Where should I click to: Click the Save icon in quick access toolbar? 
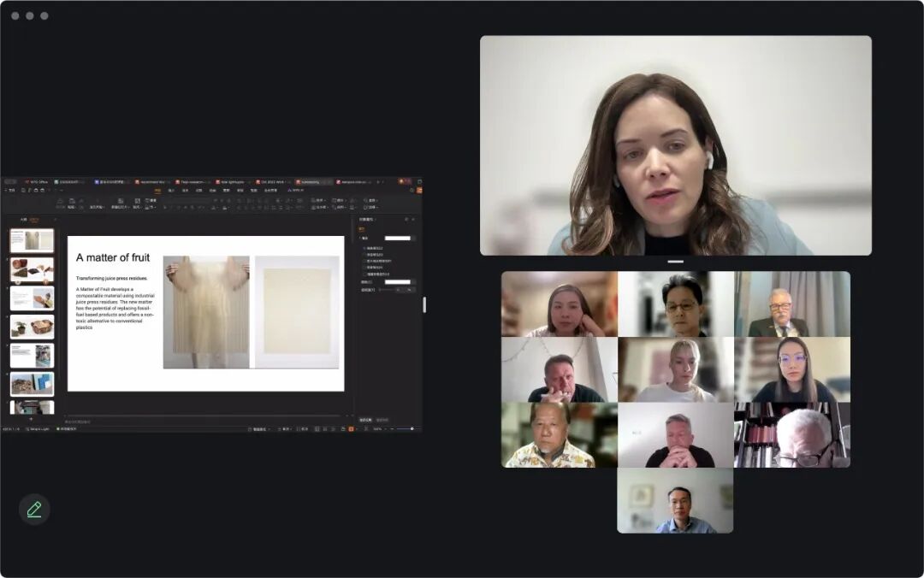[23, 191]
